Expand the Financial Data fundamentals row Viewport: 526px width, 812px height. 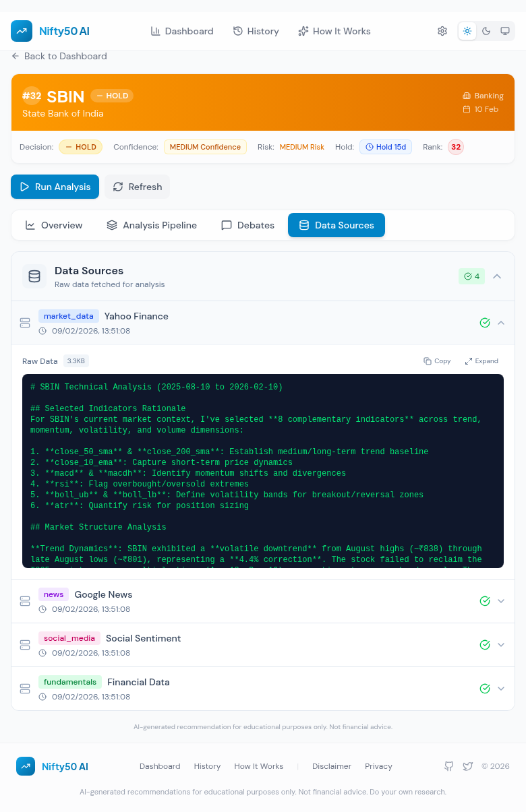[501, 689]
